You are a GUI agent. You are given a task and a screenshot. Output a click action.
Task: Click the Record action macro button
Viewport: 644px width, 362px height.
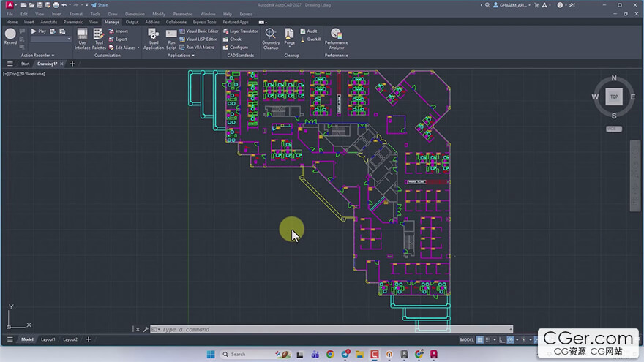point(10,35)
